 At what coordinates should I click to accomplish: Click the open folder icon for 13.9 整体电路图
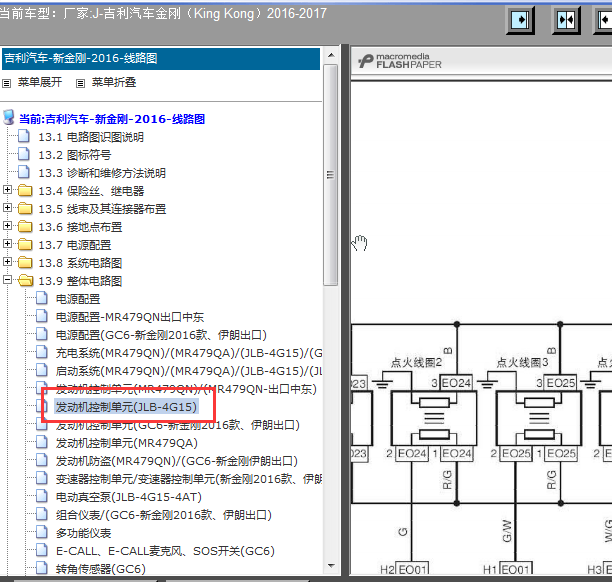pyautogui.click(x=26, y=280)
